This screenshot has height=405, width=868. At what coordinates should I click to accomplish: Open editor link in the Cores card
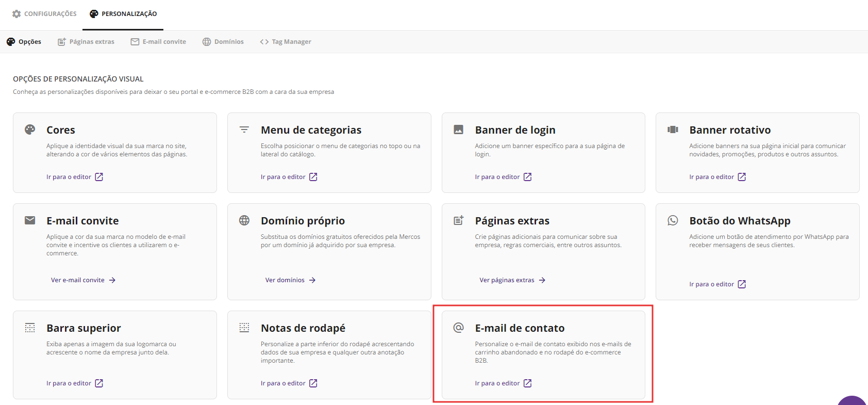tap(75, 177)
